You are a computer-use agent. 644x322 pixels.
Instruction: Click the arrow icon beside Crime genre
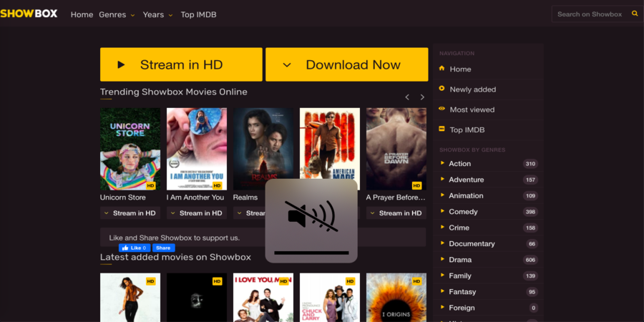[x=442, y=227]
